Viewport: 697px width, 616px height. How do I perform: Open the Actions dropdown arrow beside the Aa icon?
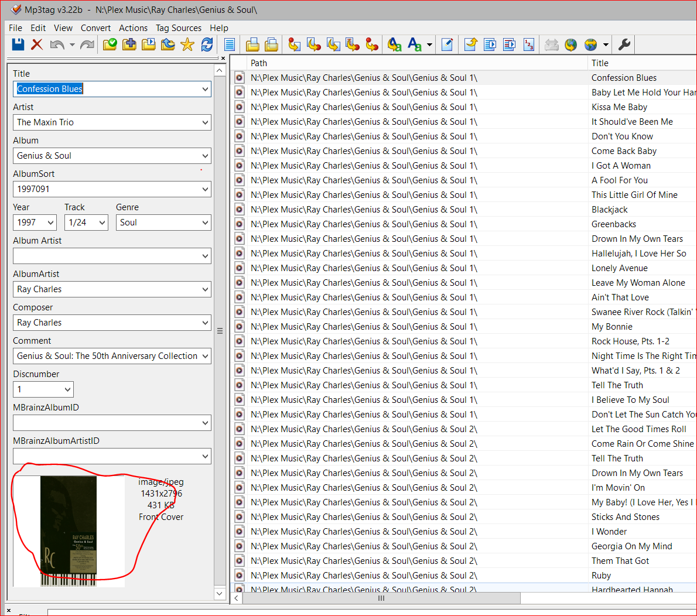[x=429, y=45]
